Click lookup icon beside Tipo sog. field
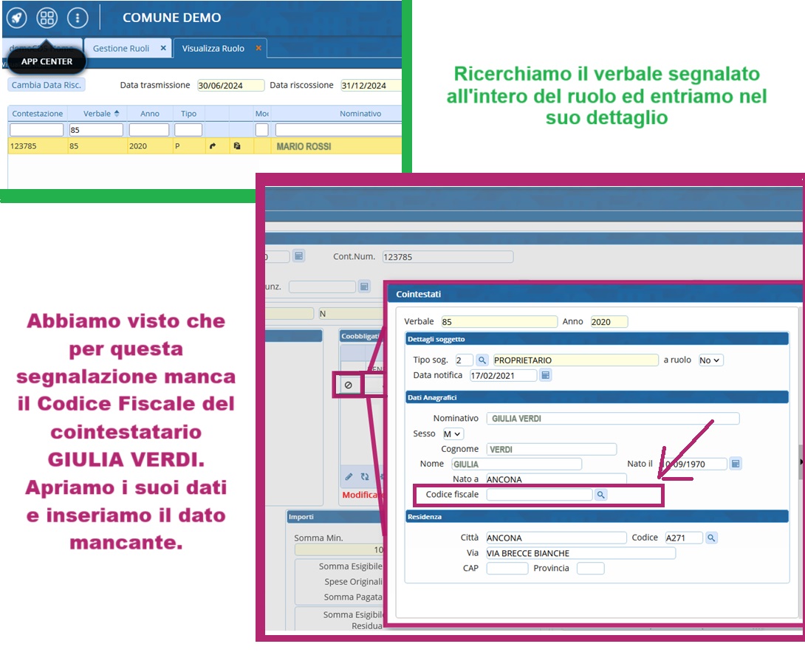 [482, 360]
